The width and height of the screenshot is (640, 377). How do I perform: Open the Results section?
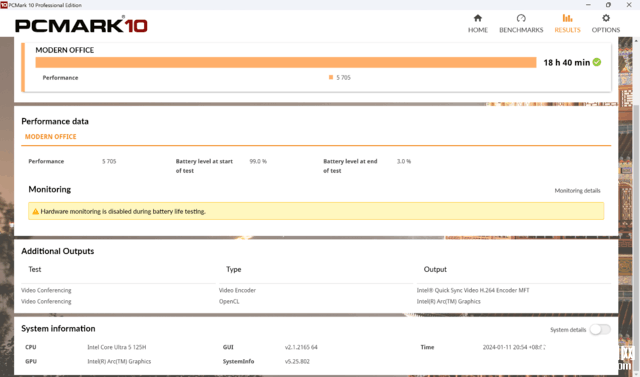(x=567, y=24)
